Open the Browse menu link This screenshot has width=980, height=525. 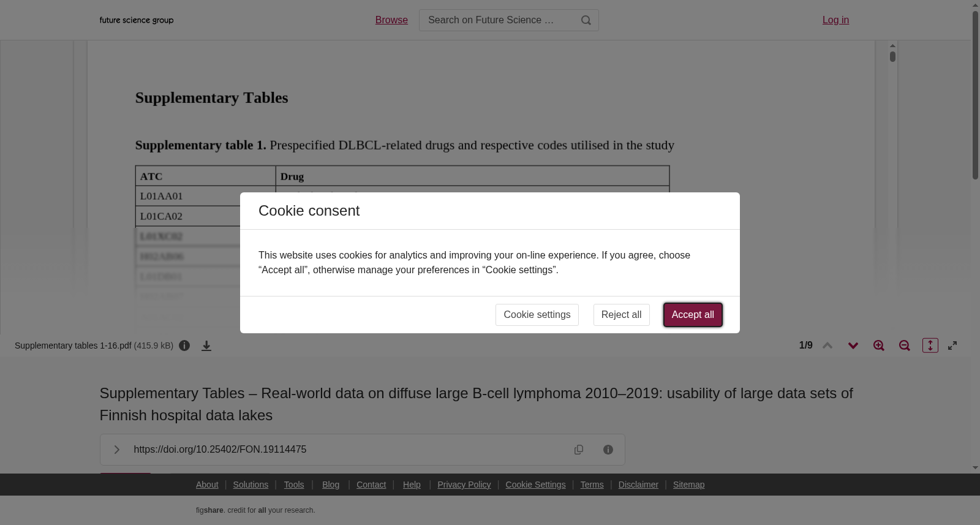(x=391, y=20)
